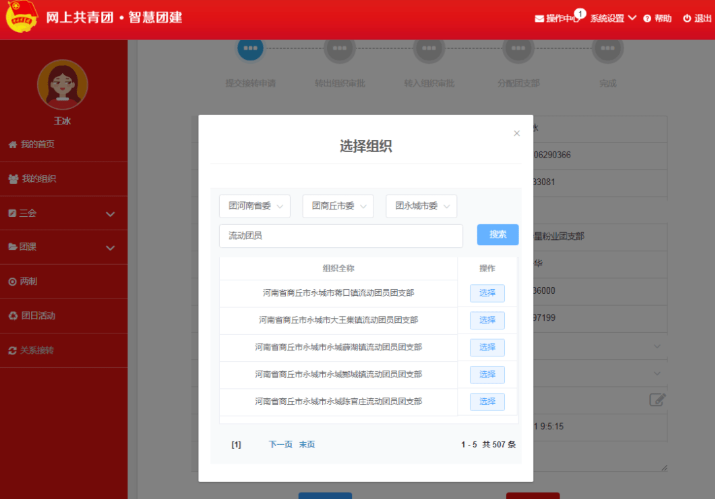
Task: Click the notification badge showing 1
Action: (580, 14)
